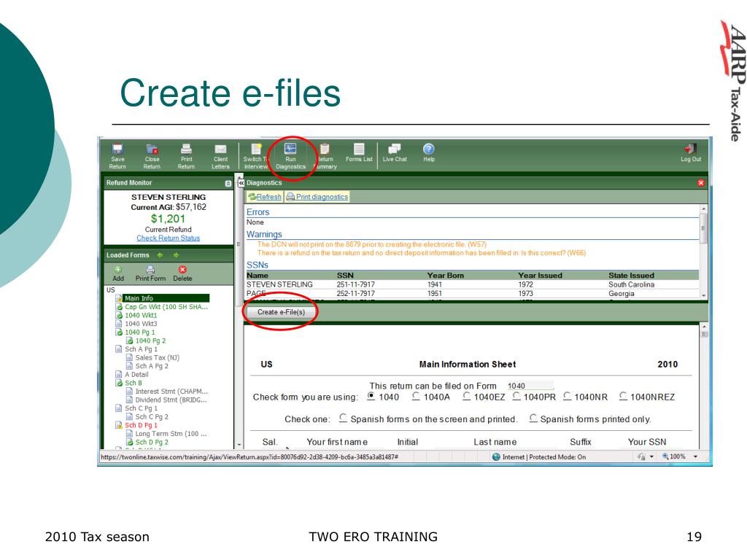
Task: Delete the selected loaded form
Action: pyautogui.click(x=182, y=274)
